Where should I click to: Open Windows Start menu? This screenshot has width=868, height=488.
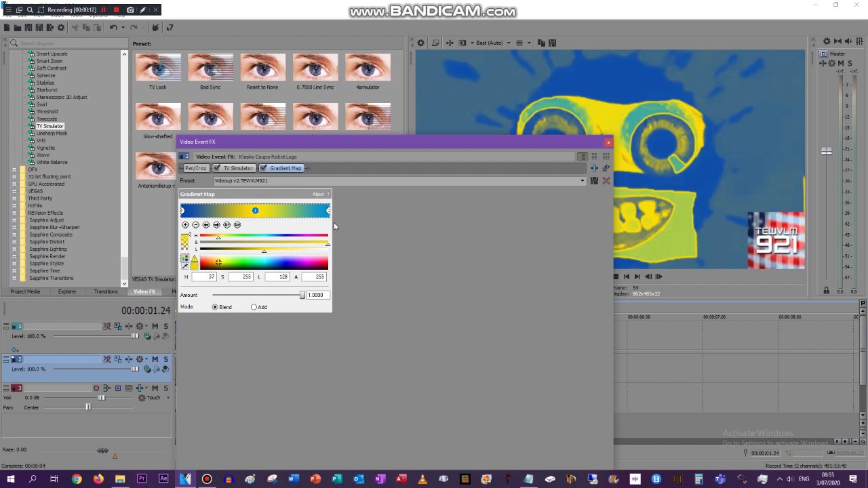click(10, 479)
